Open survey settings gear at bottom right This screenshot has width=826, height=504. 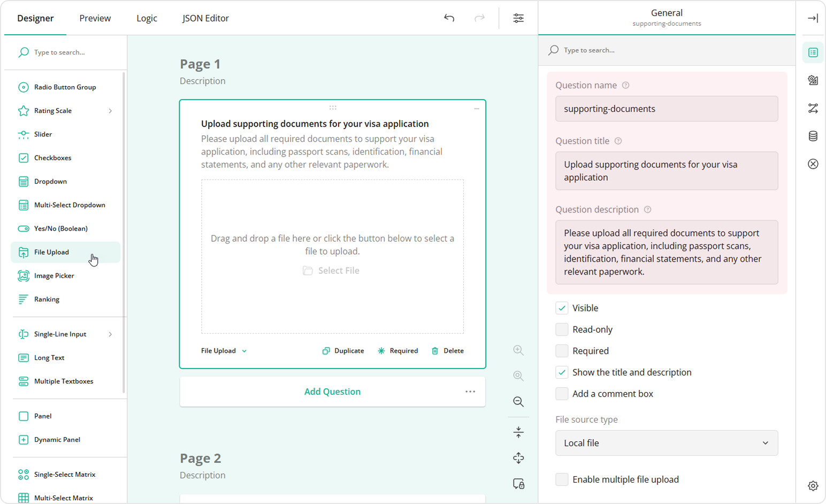coord(813,486)
